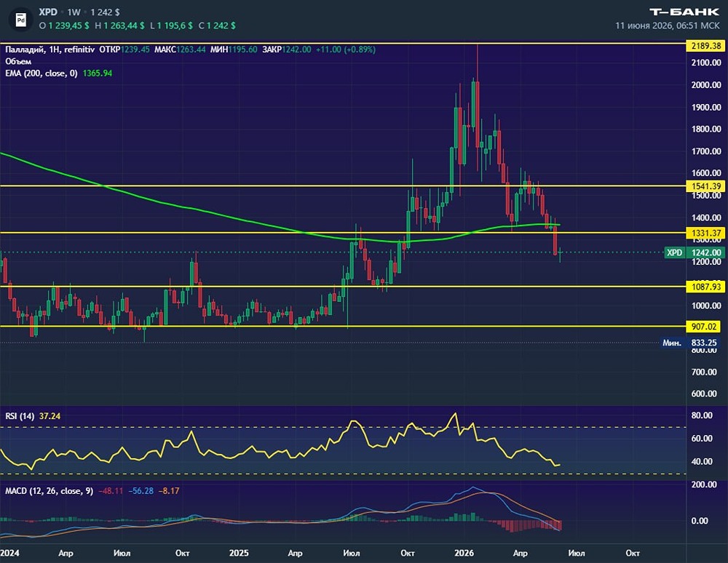Open the 'Палладий, 1Н, refinitiv' chart legend

pos(50,49)
